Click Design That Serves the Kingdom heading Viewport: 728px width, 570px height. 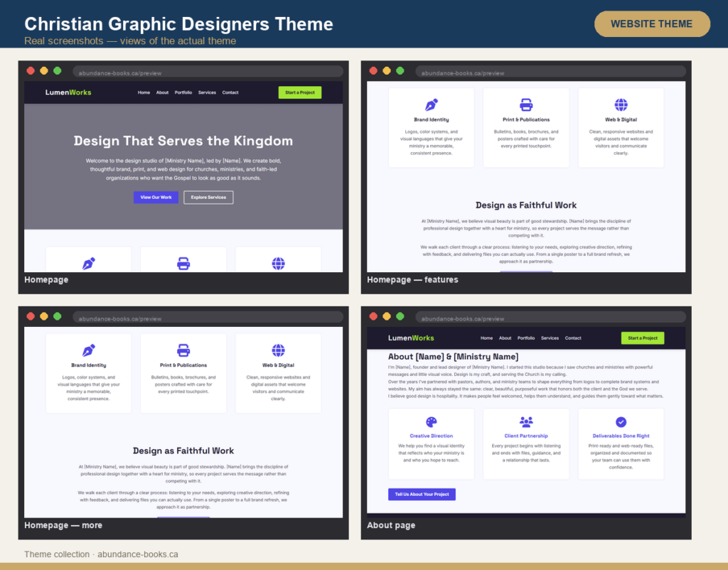183,141
